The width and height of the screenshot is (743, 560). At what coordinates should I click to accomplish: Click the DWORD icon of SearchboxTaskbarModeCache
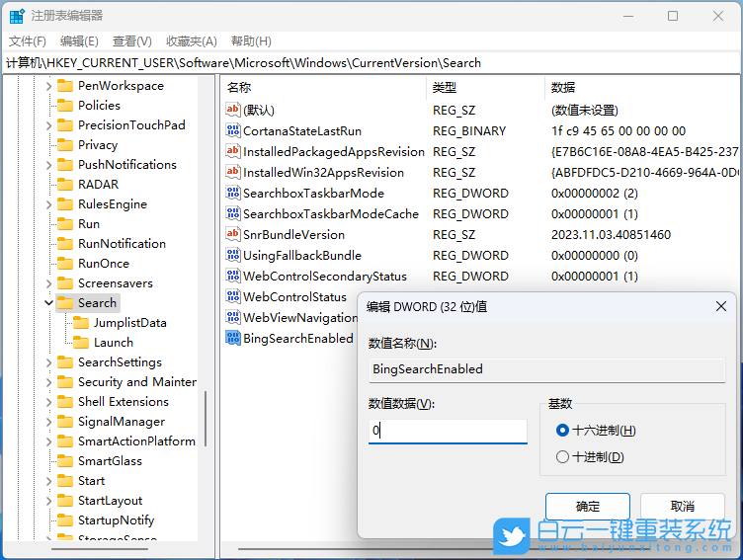(x=232, y=213)
